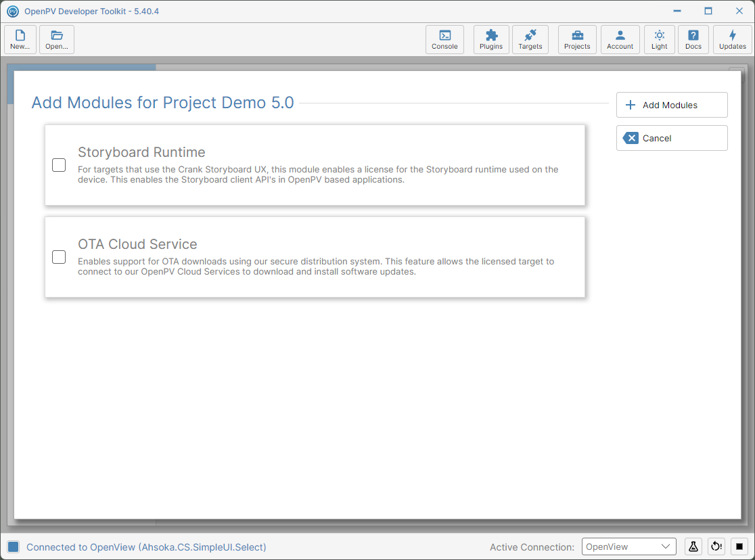The width and height of the screenshot is (755, 560).
Task: Maximize the OpenPV Developer Toolkit window
Action: click(708, 11)
